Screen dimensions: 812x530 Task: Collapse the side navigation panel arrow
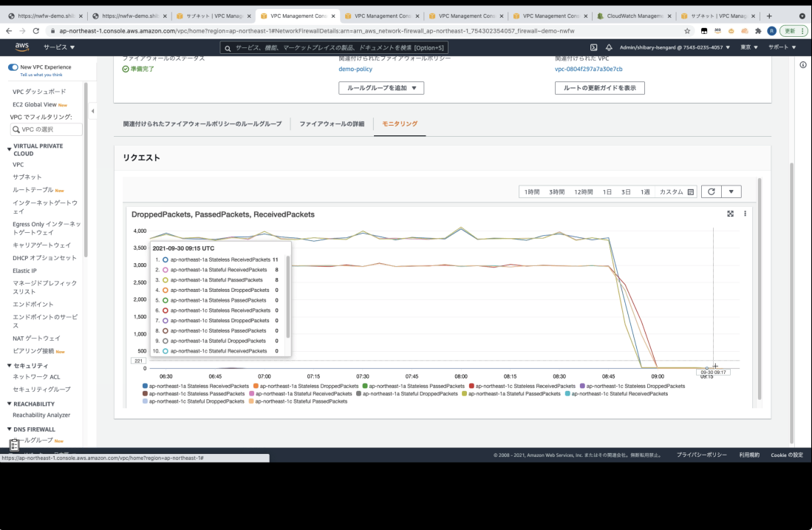[92, 111]
